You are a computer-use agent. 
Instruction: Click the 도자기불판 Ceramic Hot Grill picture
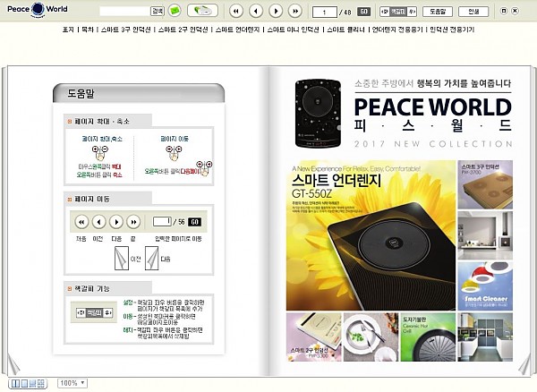[x=428, y=337]
